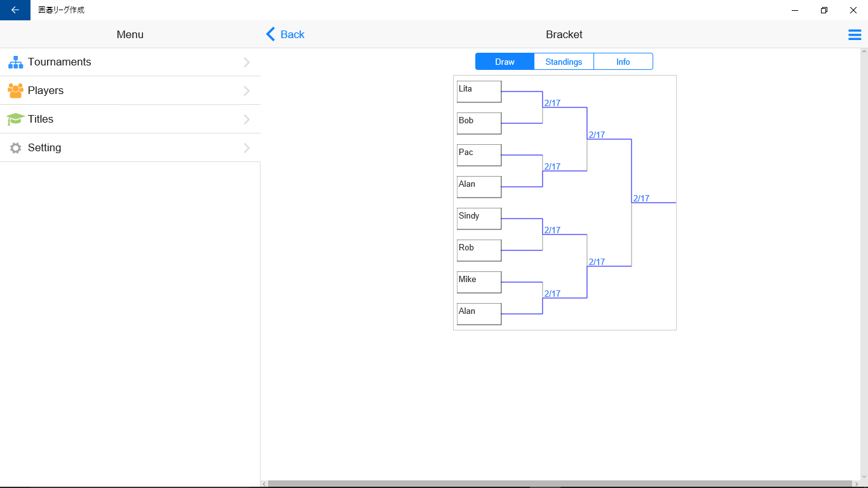
Task: Expand the Players menu chevron
Action: pos(247,91)
